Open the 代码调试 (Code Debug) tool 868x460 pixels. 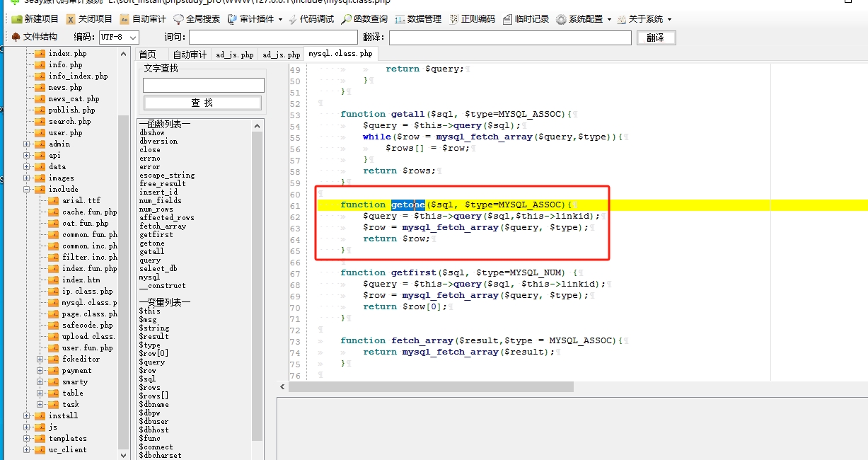click(x=311, y=19)
